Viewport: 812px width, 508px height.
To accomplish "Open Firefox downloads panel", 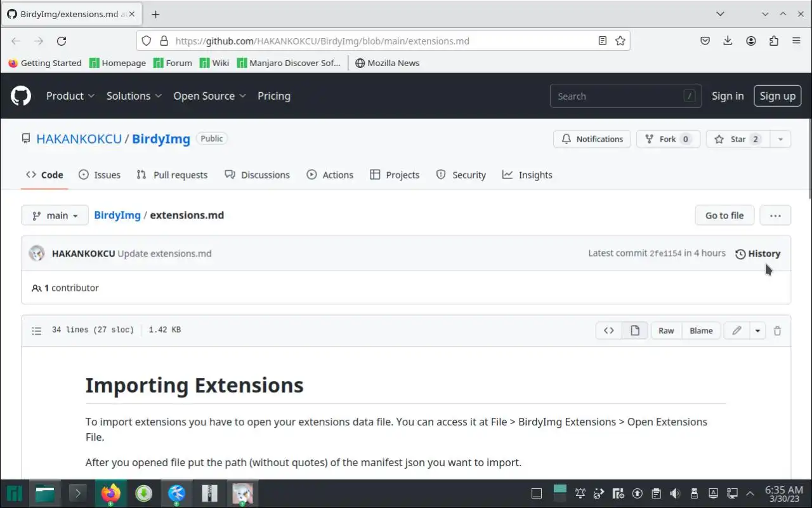I will [728, 41].
